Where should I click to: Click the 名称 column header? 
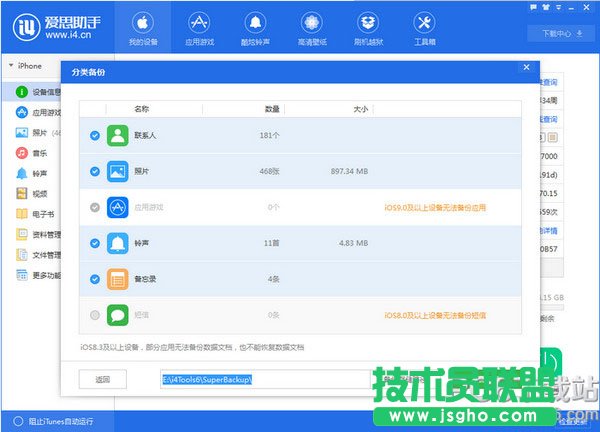pos(141,109)
